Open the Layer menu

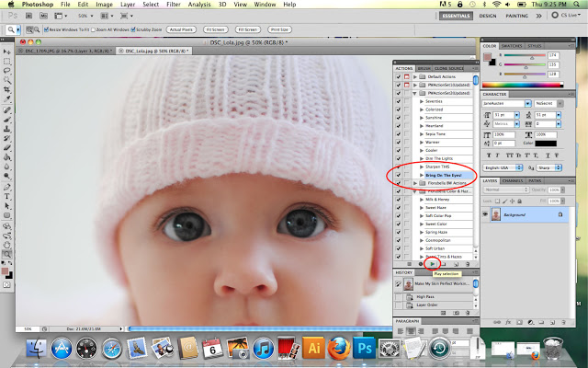click(x=128, y=4)
